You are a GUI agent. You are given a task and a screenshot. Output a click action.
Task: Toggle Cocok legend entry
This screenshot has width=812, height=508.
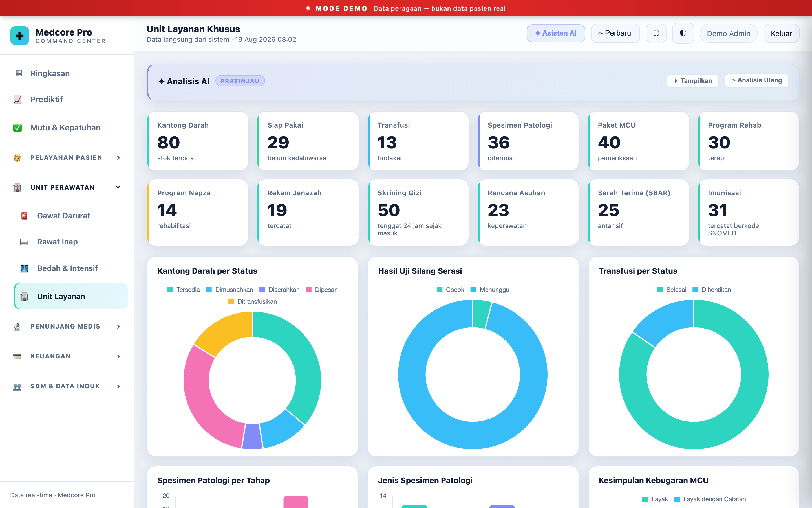450,290
